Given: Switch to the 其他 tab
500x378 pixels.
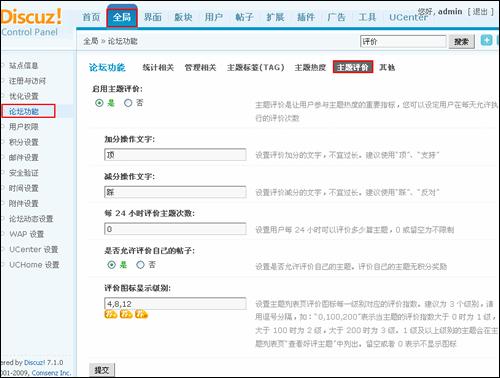Looking at the screenshot, I should coord(387,68).
